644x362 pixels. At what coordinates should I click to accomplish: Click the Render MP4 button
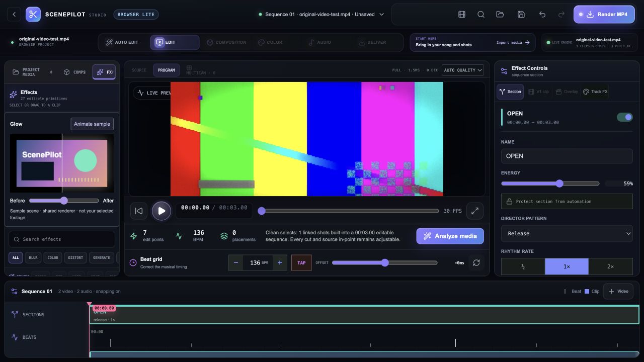(x=604, y=15)
